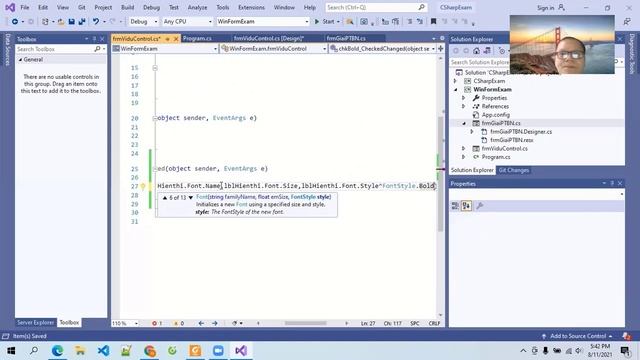
Task: Collapse the WinFormExam project node
Action: (456, 89)
